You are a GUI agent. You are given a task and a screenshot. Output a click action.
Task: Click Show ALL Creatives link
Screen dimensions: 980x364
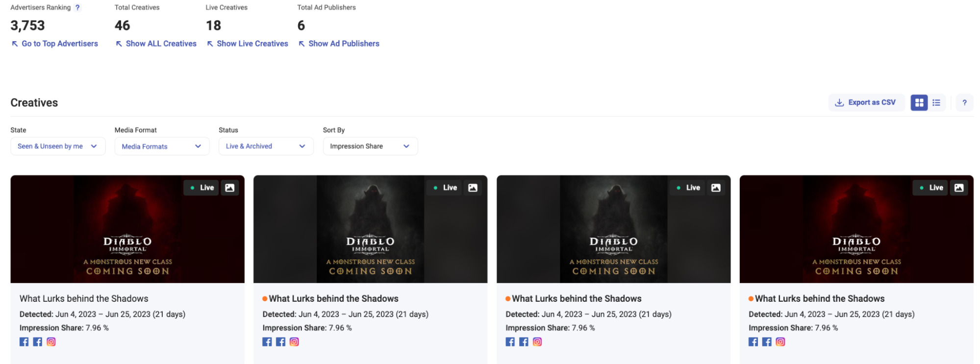[156, 44]
